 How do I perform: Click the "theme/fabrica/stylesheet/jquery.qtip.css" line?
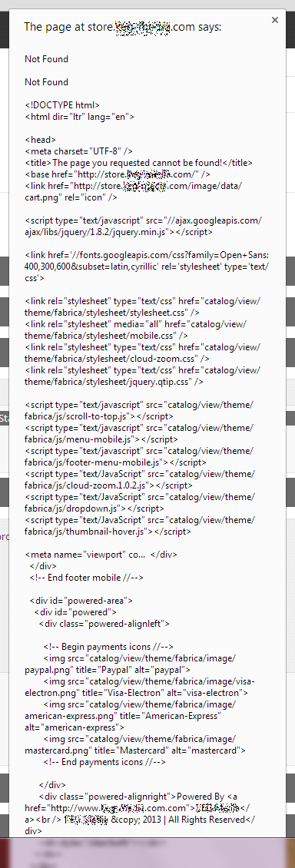click(114, 382)
